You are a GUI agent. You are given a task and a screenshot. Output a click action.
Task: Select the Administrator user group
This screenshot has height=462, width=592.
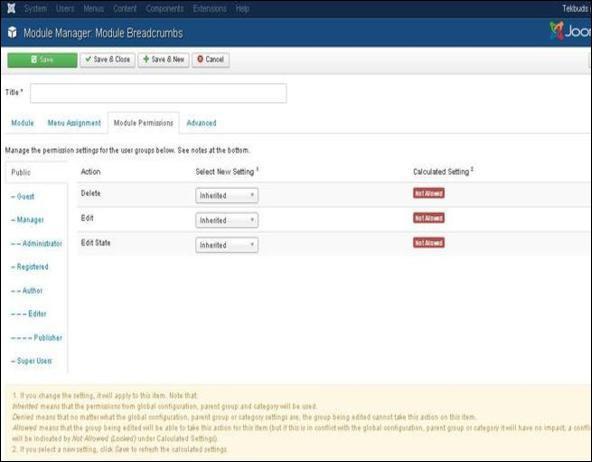point(37,243)
